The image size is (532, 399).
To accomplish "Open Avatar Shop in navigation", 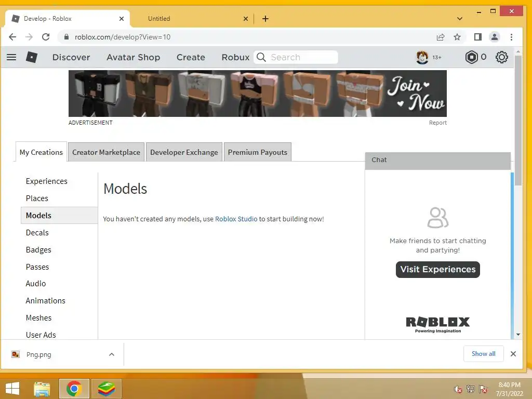I will tap(134, 57).
